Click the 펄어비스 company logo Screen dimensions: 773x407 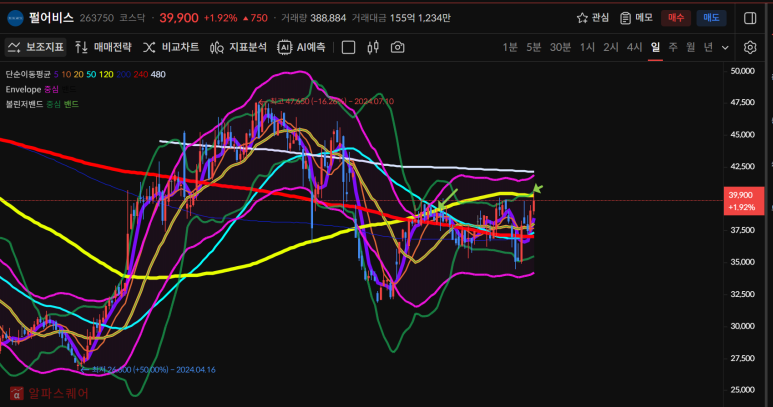pyautogui.click(x=15, y=18)
